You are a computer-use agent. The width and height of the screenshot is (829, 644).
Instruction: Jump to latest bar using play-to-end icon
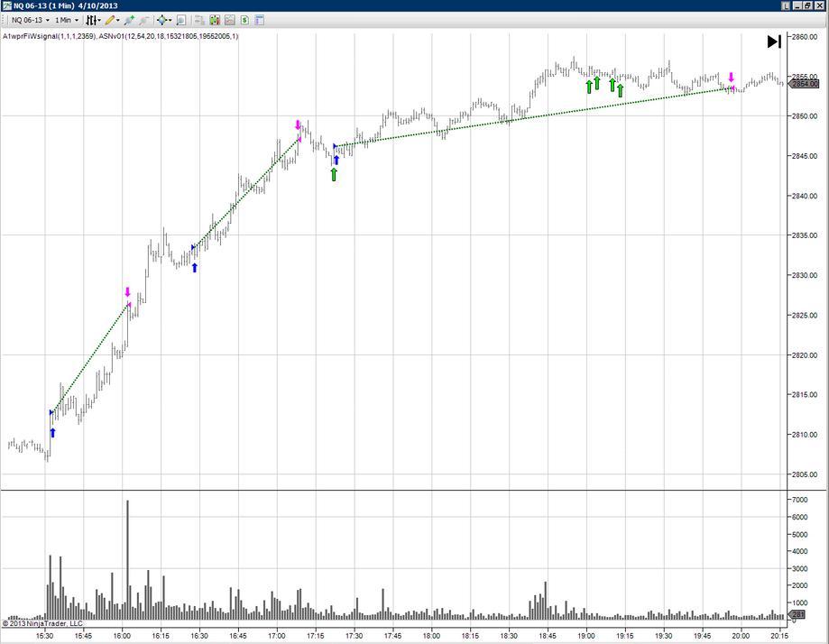click(x=774, y=41)
